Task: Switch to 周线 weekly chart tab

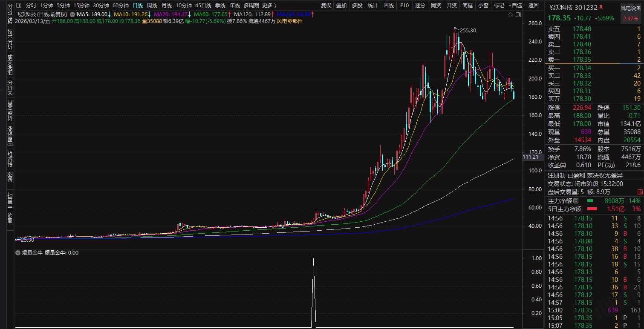Action: coord(152,6)
